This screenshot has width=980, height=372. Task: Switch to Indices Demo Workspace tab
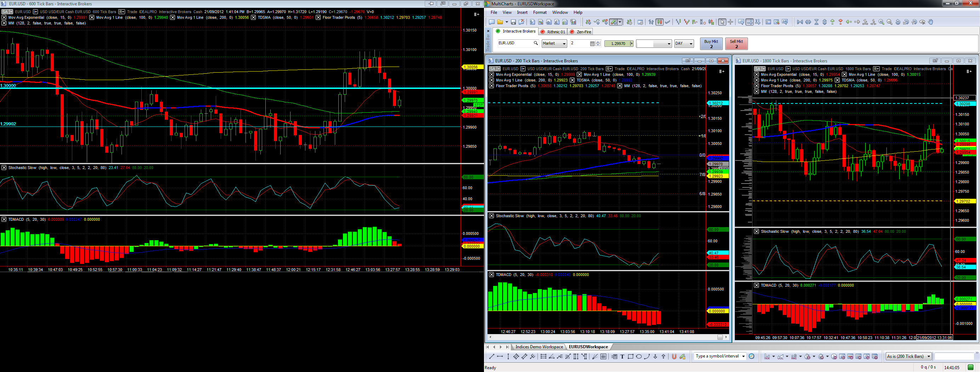click(x=539, y=347)
